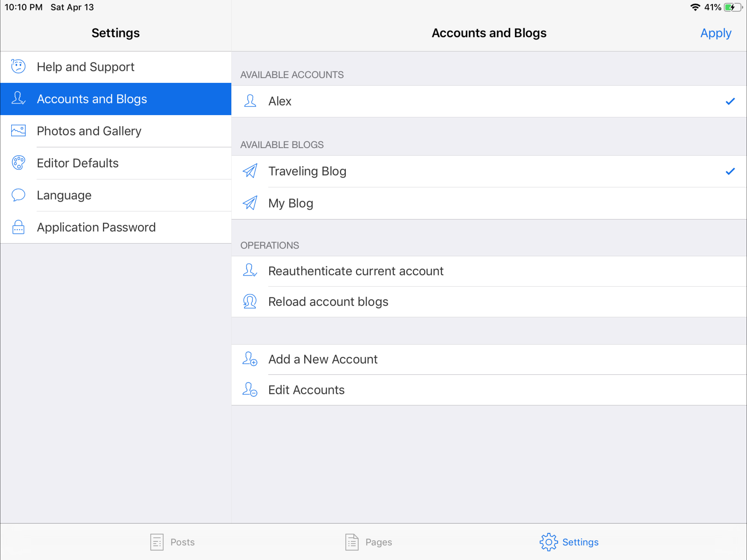Tap the Photos and Gallery picture icon
The height and width of the screenshot is (560, 747).
click(x=18, y=131)
